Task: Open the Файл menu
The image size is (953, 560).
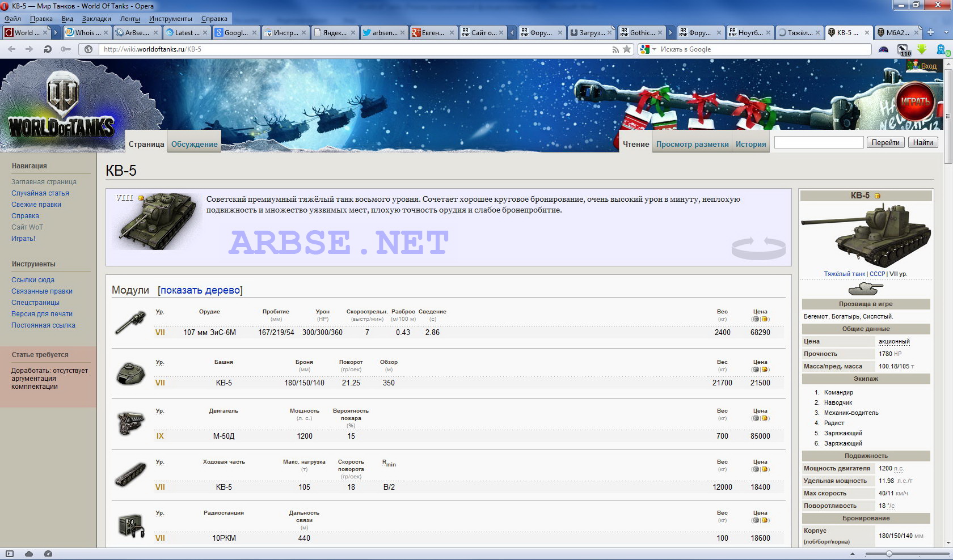Action: click(12, 19)
